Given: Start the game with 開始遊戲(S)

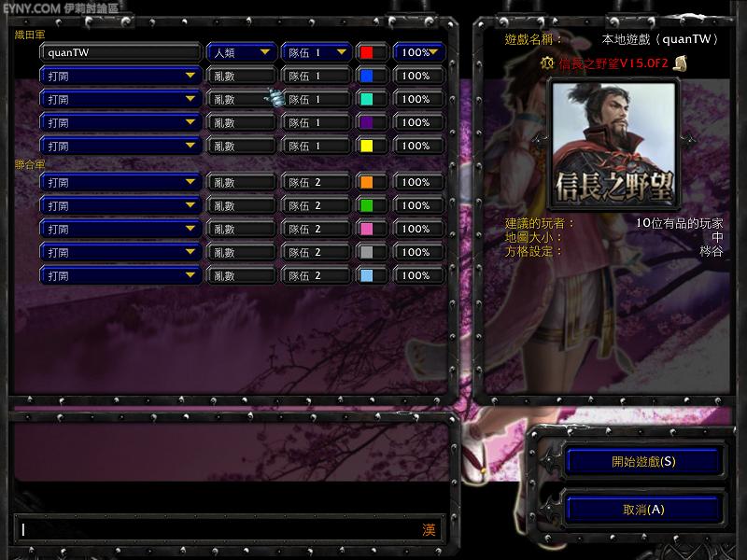Looking at the screenshot, I should [x=643, y=461].
